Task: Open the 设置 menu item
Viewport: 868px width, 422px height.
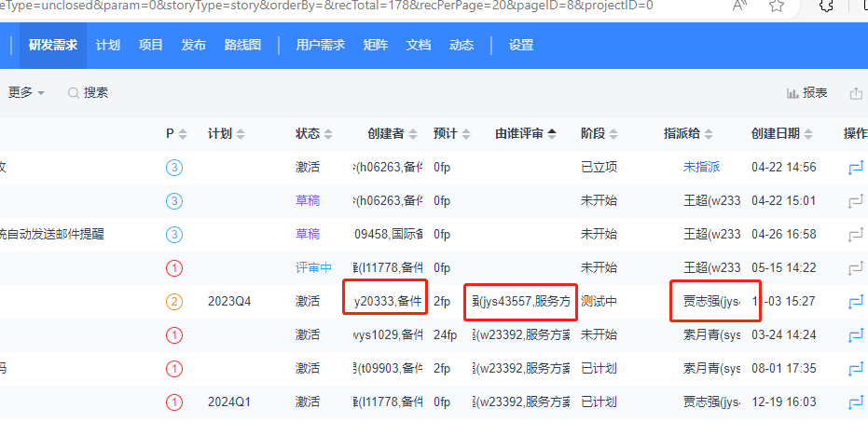Action: (x=521, y=46)
